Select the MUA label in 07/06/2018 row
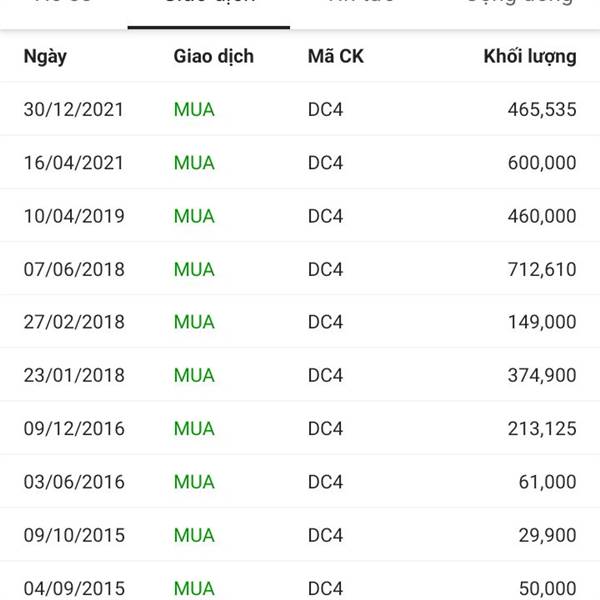Viewport: 600px width, 600px height. (x=194, y=269)
